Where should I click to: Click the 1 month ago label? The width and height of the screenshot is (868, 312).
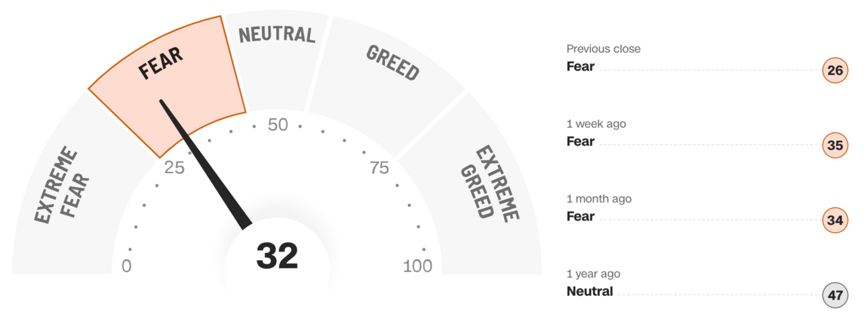click(599, 199)
